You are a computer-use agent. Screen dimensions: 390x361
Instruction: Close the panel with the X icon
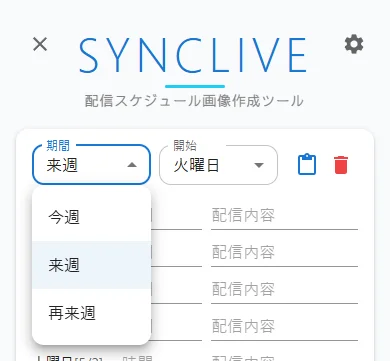40,44
